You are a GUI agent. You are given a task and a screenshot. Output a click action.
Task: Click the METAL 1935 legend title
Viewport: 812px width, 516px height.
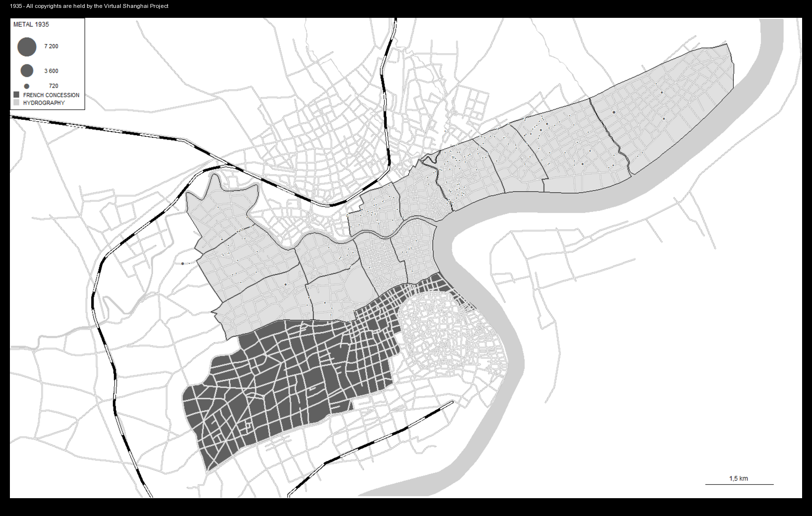pos(31,24)
